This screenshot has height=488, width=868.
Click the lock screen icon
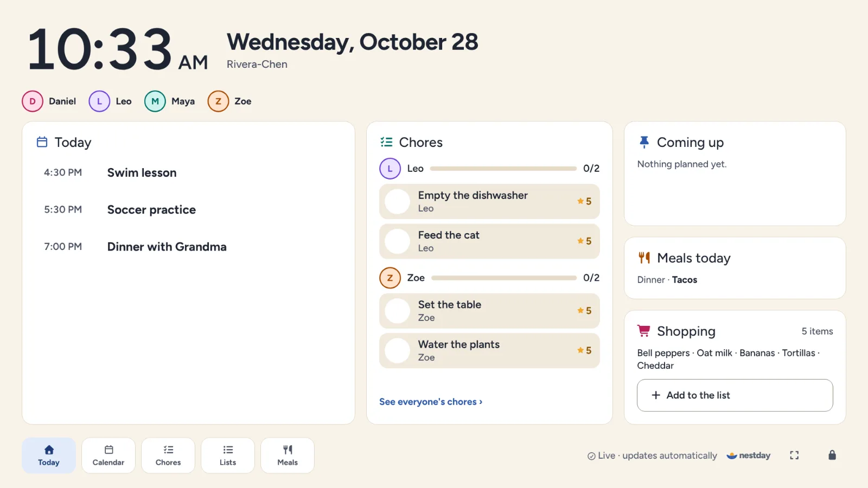coord(832,455)
